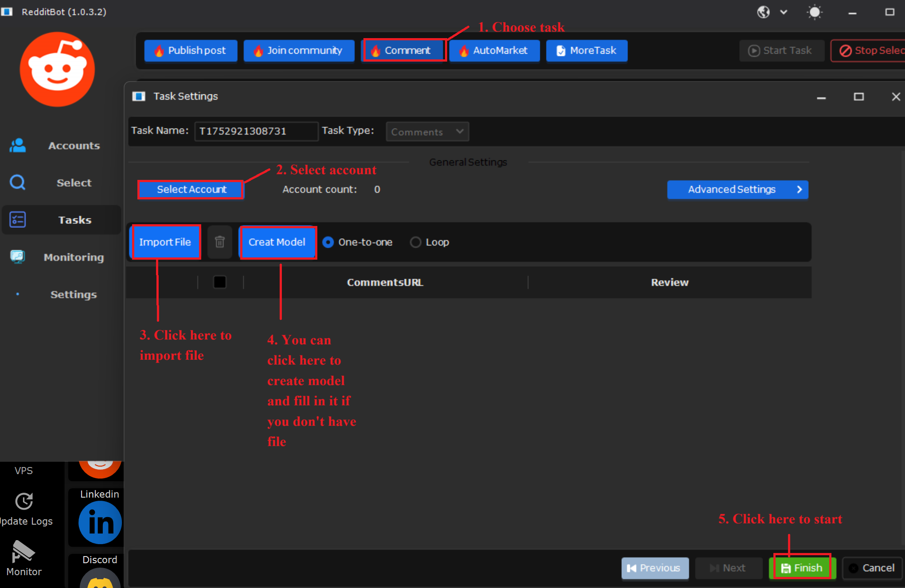Click the Select Account button
The image size is (905, 588).
pos(191,190)
